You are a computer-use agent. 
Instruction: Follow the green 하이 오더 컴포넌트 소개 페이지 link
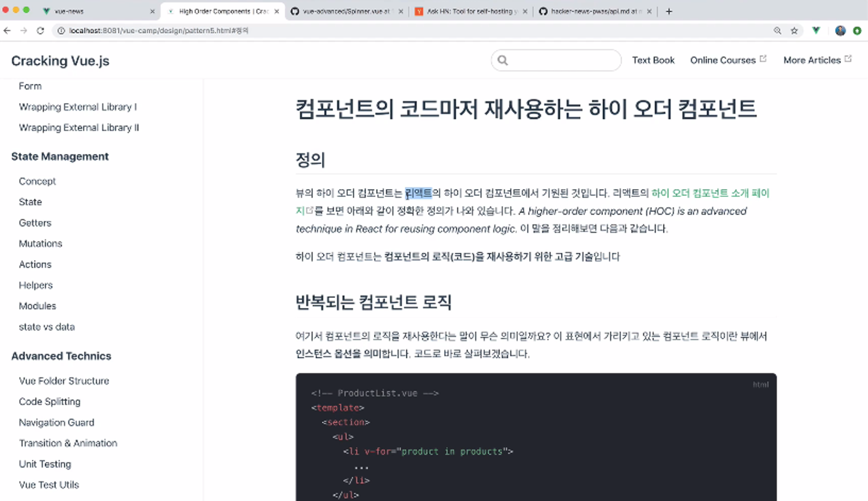click(x=710, y=193)
